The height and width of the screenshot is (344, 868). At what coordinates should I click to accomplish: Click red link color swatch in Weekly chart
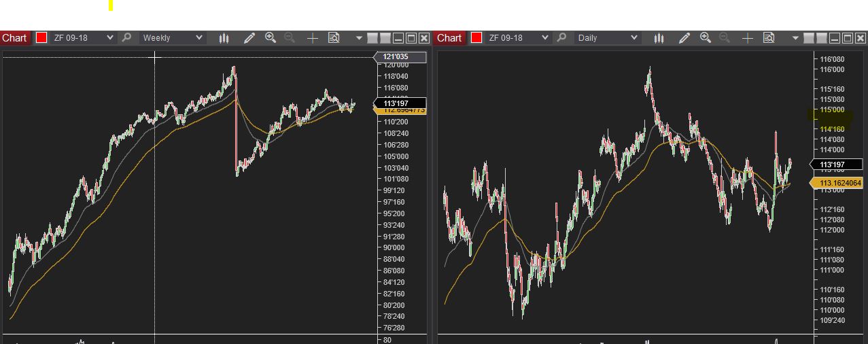(41, 38)
